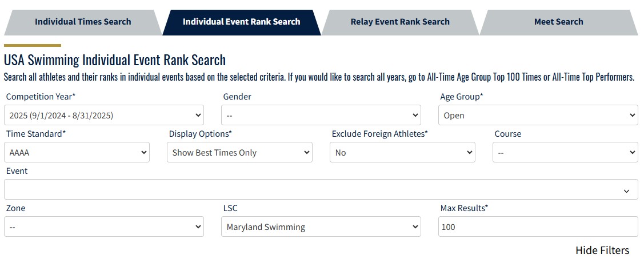Click the Max Results input field
The width and height of the screenshot is (644, 262).
(538, 227)
